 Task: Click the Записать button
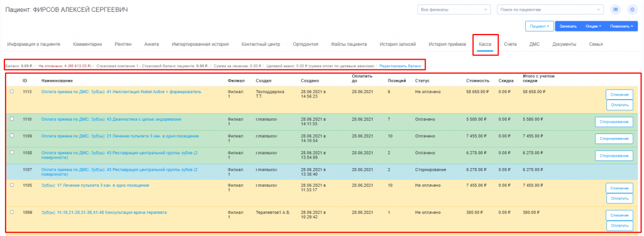tap(569, 26)
